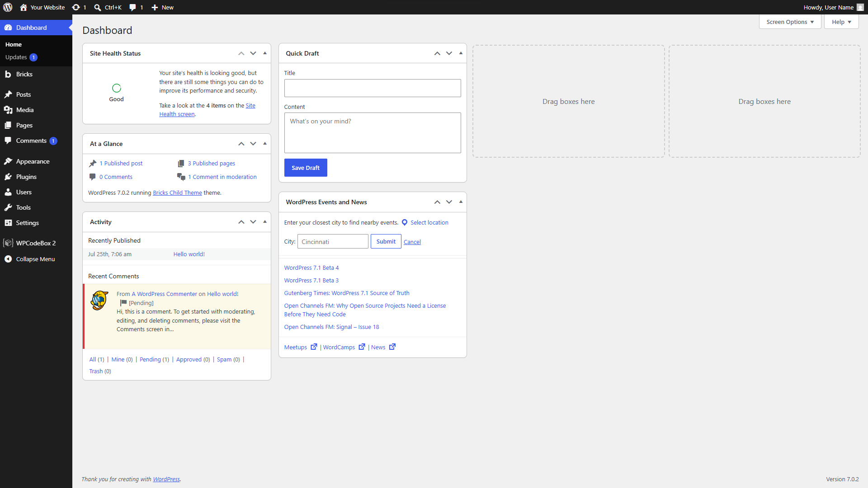Click the Settings sliders icon in sidebar
Viewport: 868px width, 488px height.
point(8,223)
